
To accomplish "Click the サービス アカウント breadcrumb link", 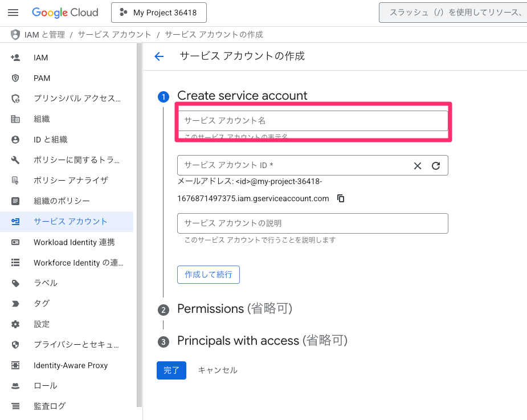I will (115, 35).
